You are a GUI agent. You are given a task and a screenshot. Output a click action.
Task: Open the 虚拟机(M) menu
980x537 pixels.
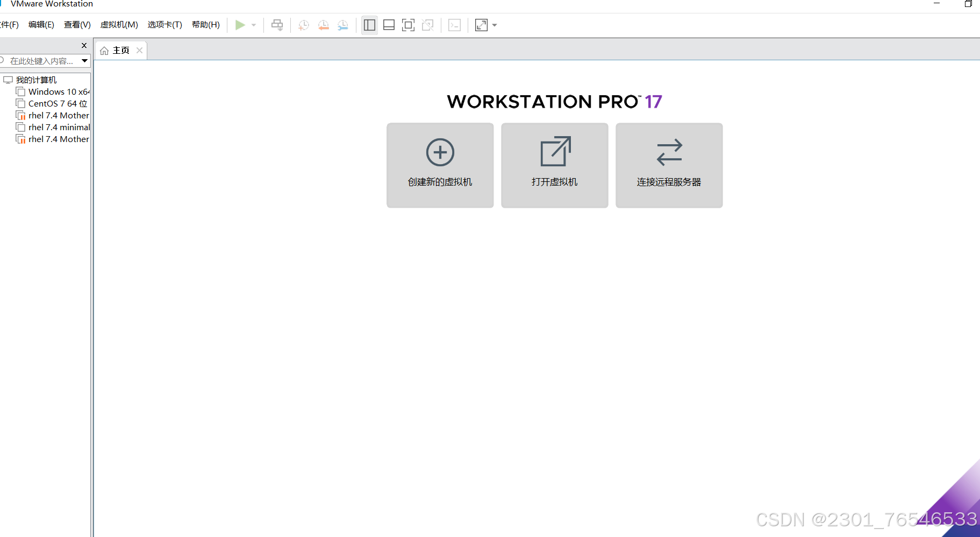point(119,25)
